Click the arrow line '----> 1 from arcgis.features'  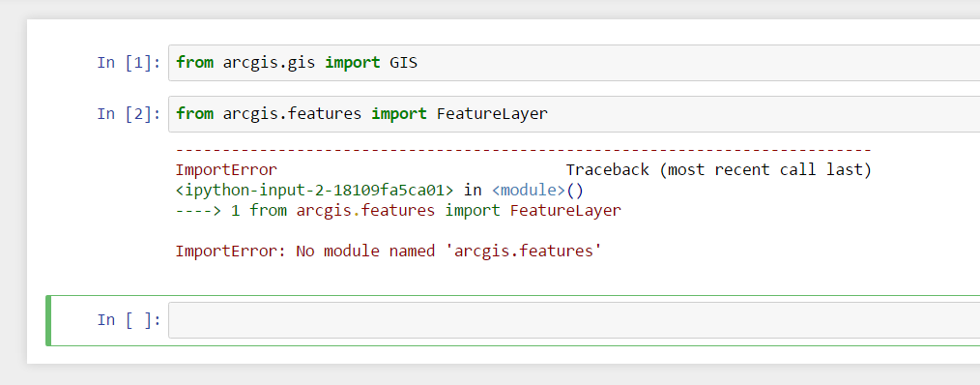(x=399, y=210)
